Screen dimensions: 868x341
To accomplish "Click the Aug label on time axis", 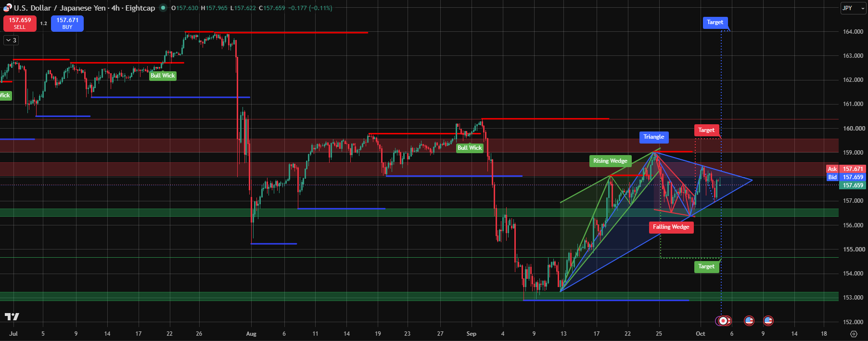I will pos(251,334).
